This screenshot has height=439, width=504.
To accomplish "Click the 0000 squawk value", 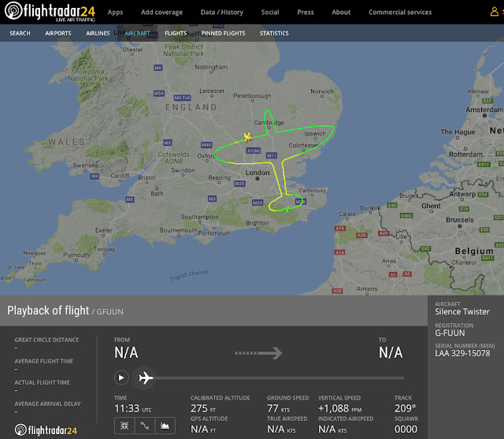I will (406, 429).
